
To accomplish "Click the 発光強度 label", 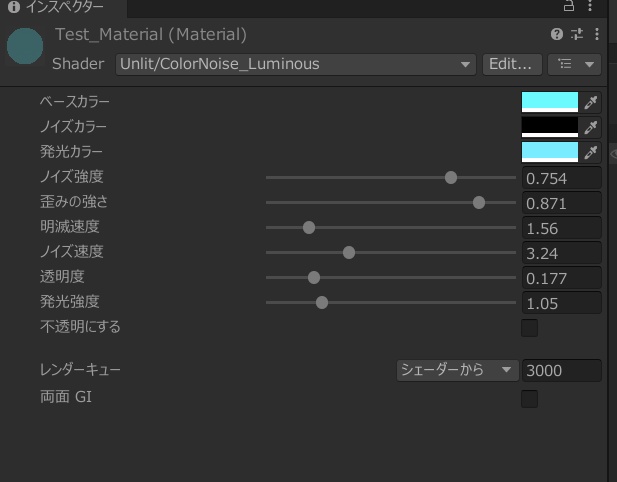I will [x=70, y=302].
